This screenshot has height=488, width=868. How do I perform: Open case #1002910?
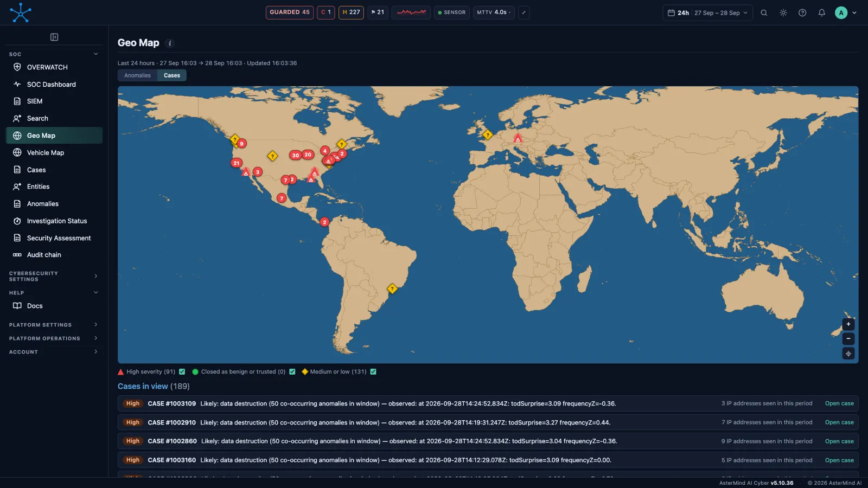839,422
